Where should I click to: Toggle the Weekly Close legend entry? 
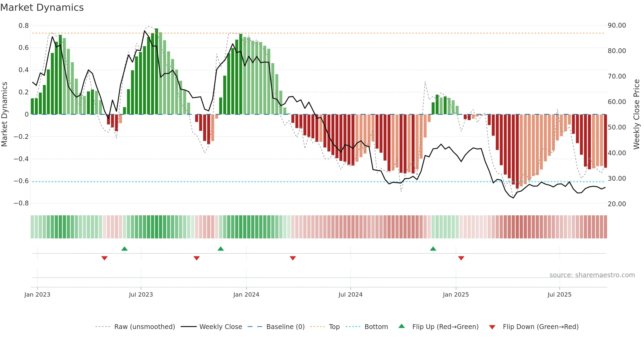click(211, 327)
